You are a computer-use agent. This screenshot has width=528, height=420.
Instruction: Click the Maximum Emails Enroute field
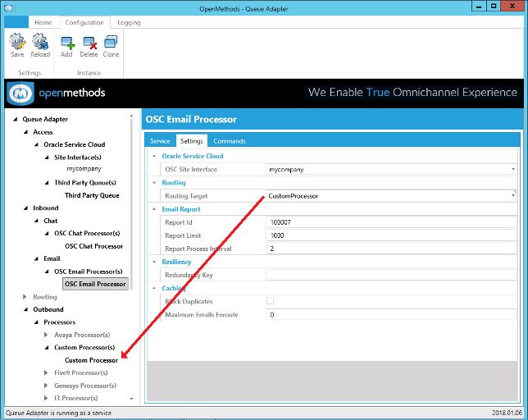391,314
